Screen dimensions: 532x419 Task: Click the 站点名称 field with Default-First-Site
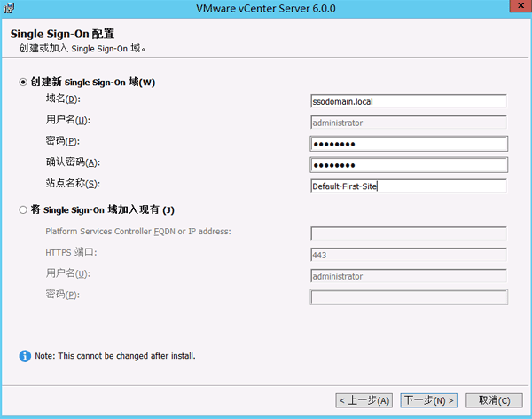(x=408, y=186)
